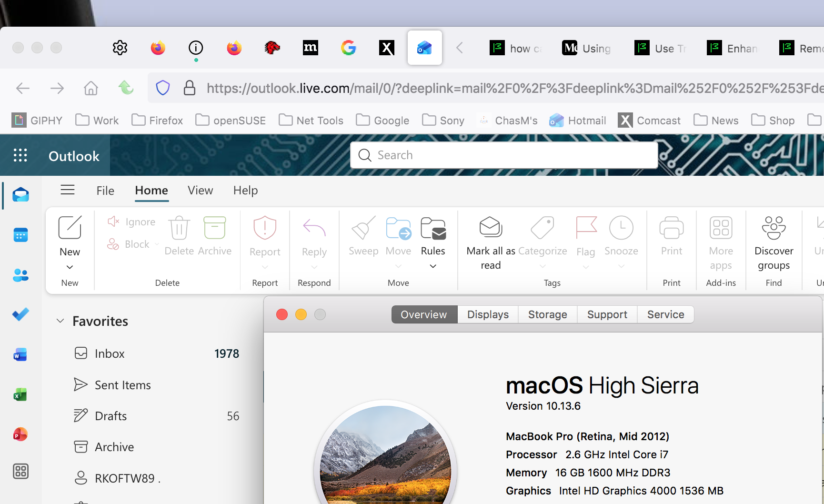
Task: Click the Archive box icon in ribbon
Action: (214, 227)
